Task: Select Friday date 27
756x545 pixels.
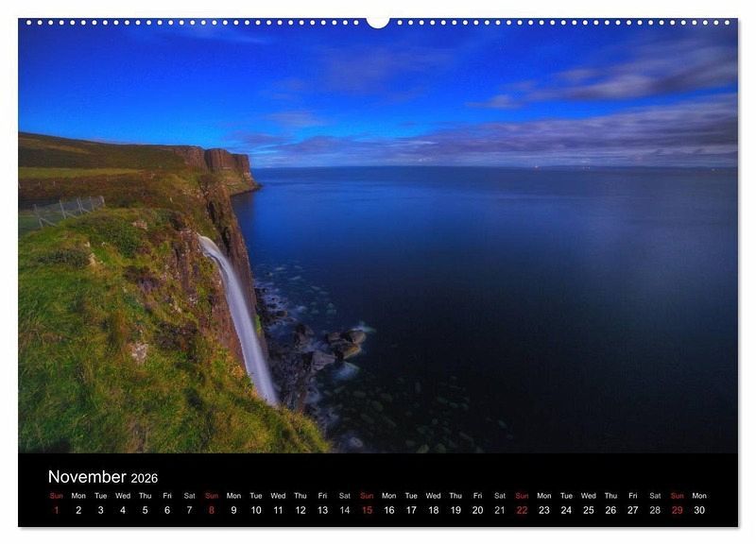Action: coord(632,510)
